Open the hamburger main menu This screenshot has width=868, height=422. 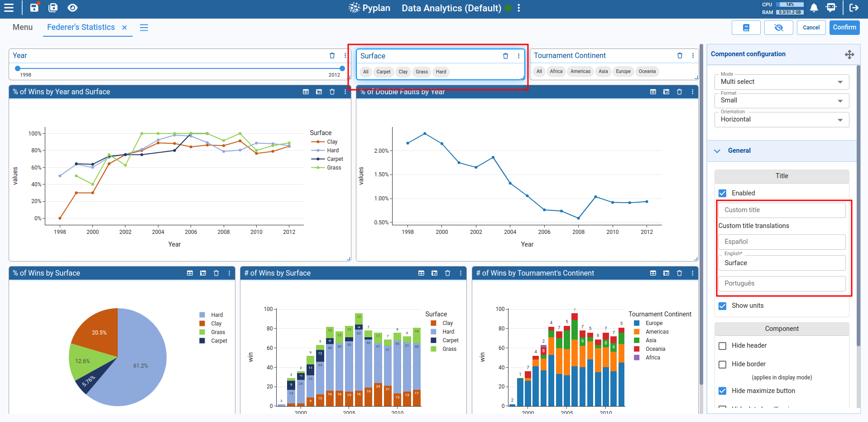click(x=9, y=8)
